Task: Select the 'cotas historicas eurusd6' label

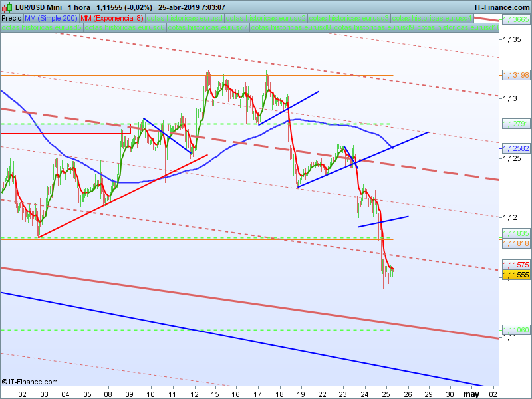Action: (x=124, y=27)
